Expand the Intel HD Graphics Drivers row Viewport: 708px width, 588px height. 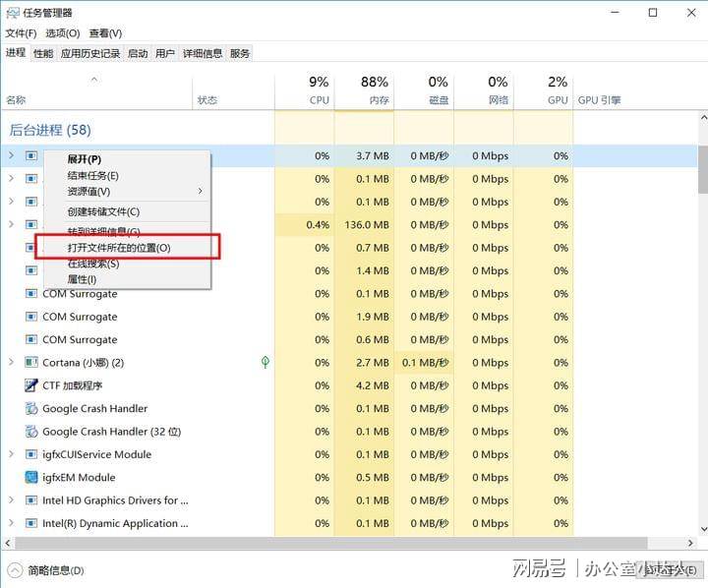click(11, 500)
